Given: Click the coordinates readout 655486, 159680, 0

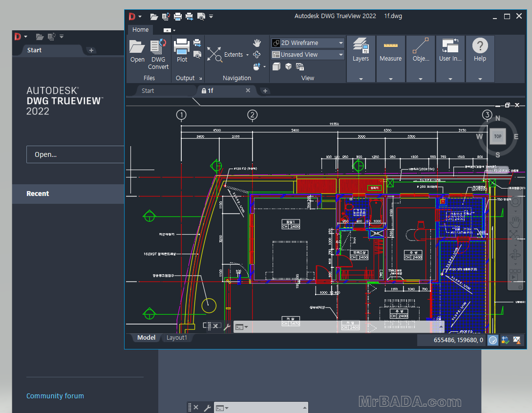Looking at the screenshot, I should point(458,340).
